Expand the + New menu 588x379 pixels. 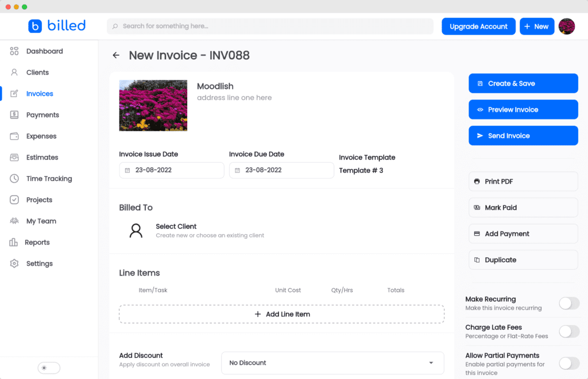[537, 26]
